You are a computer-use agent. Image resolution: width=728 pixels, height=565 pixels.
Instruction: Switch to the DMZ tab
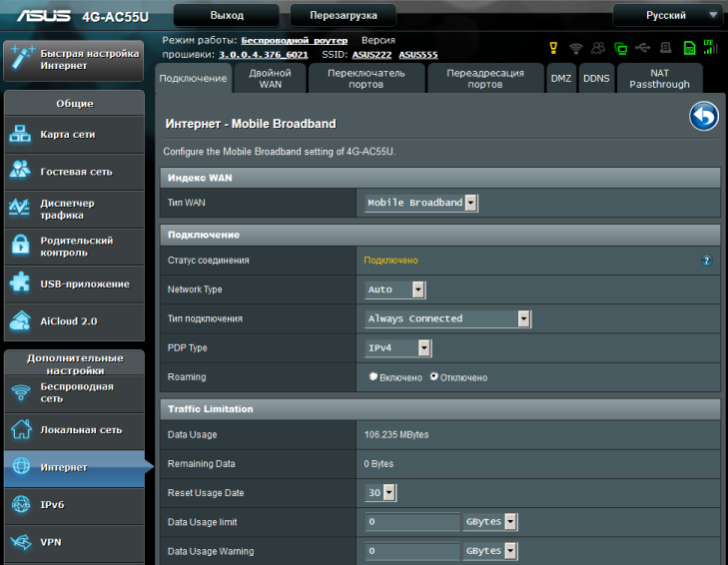[x=561, y=79]
